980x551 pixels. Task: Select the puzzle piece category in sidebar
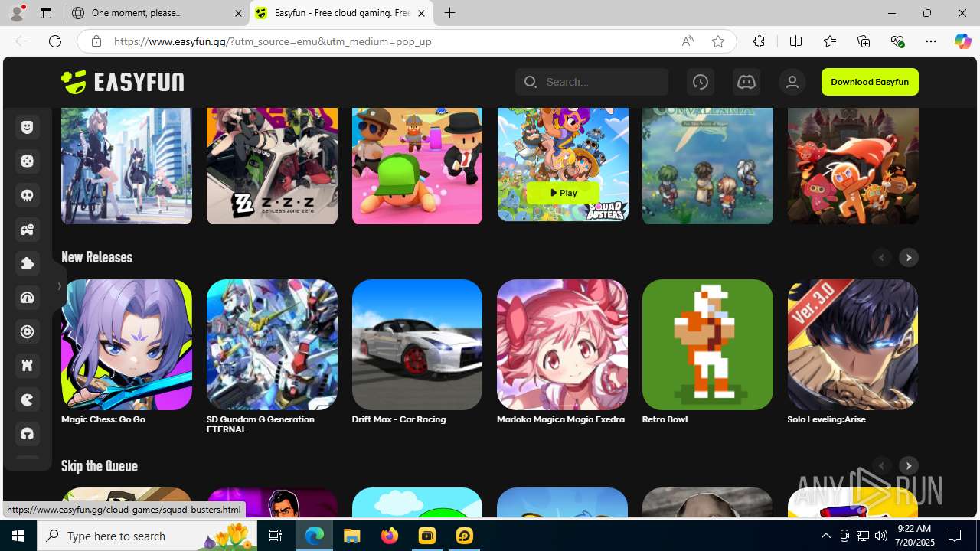[x=28, y=264]
